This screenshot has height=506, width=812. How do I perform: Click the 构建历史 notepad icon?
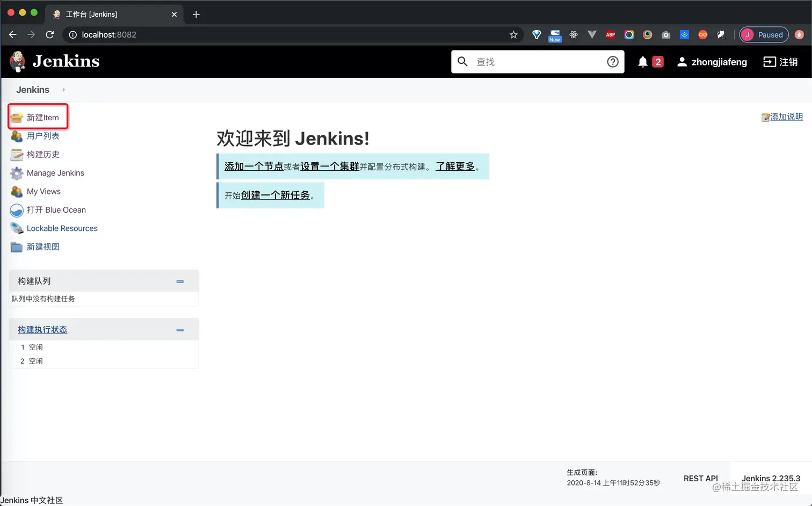coord(17,155)
